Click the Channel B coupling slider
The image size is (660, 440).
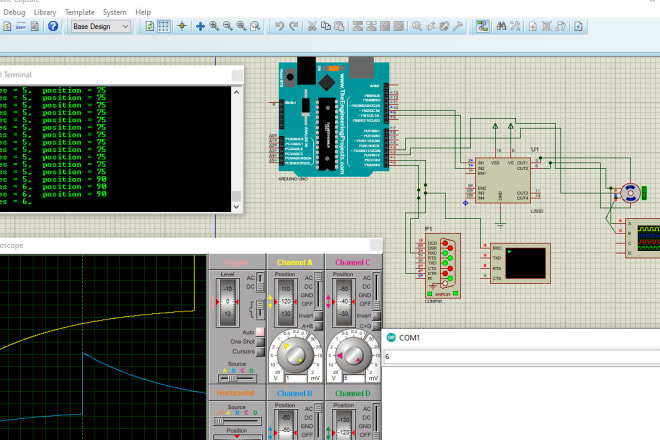click(318, 421)
